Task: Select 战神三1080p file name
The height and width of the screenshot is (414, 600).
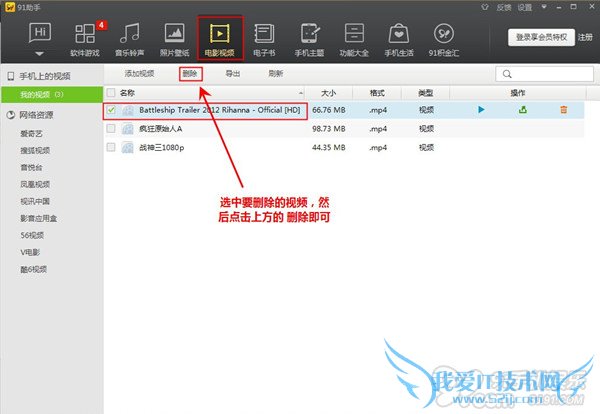Action: pos(161,147)
